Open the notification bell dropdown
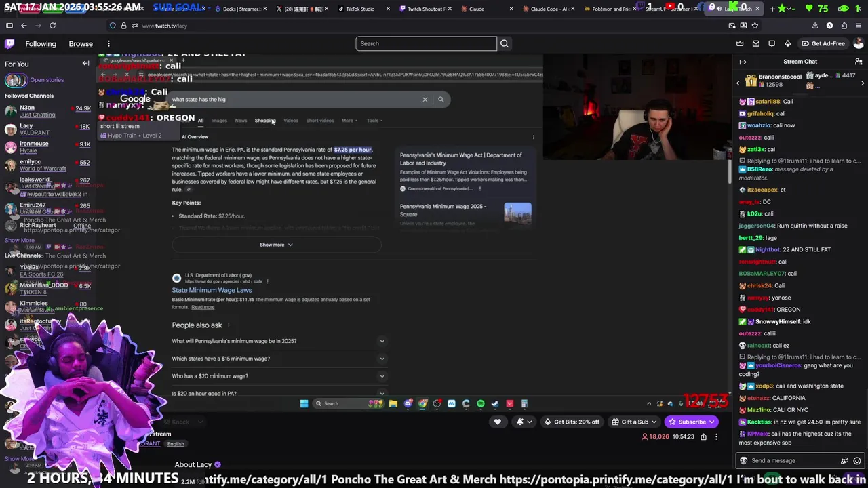Screen dimensions: 868x488 [523, 422]
